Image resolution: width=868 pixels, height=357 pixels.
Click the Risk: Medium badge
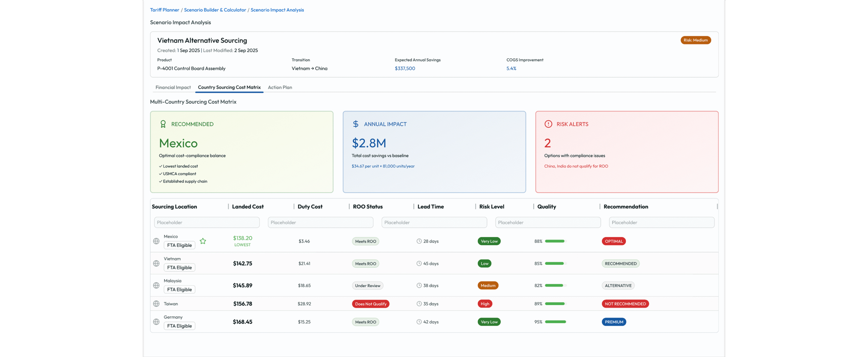695,40
